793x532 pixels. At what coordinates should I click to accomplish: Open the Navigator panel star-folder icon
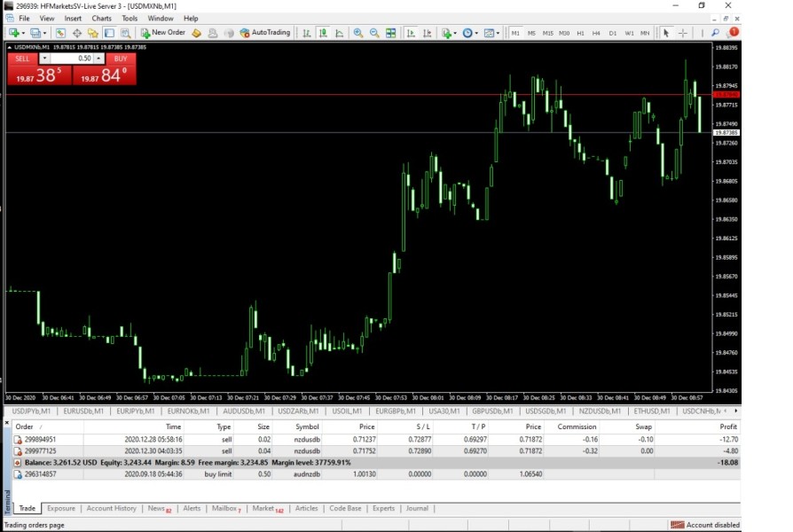coord(92,33)
